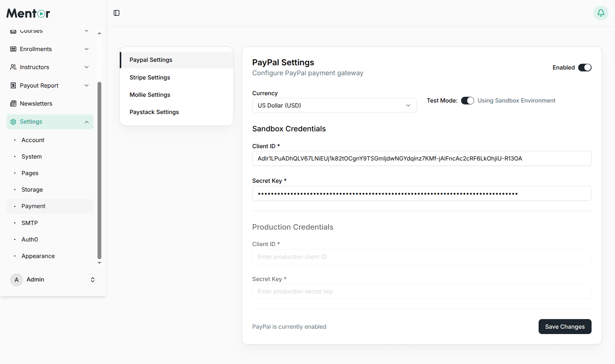Image resolution: width=615 pixels, height=364 pixels.
Task: Expand the Instructors menu chevron
Action: click(x=87, y=67)
